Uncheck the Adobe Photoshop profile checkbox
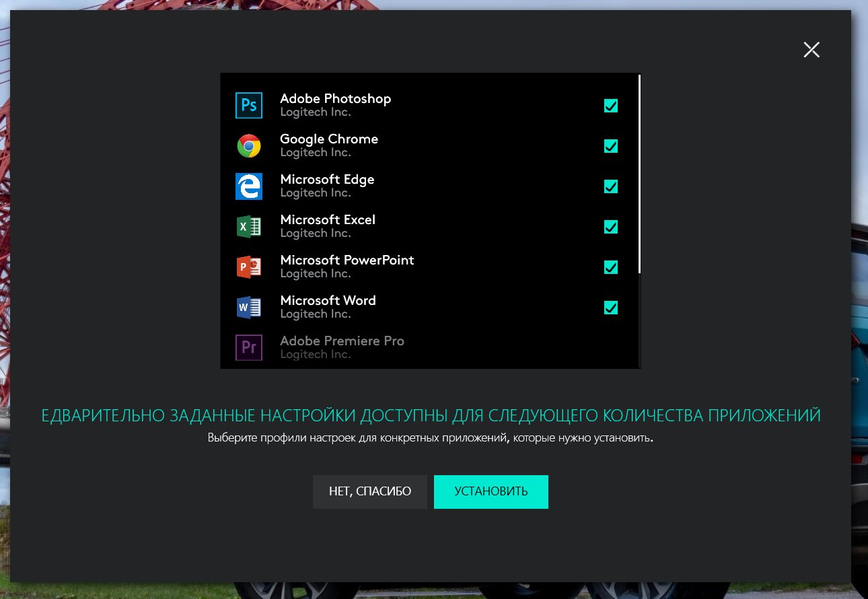The width and height of the screenshot is (868, 599). (611, 106)
